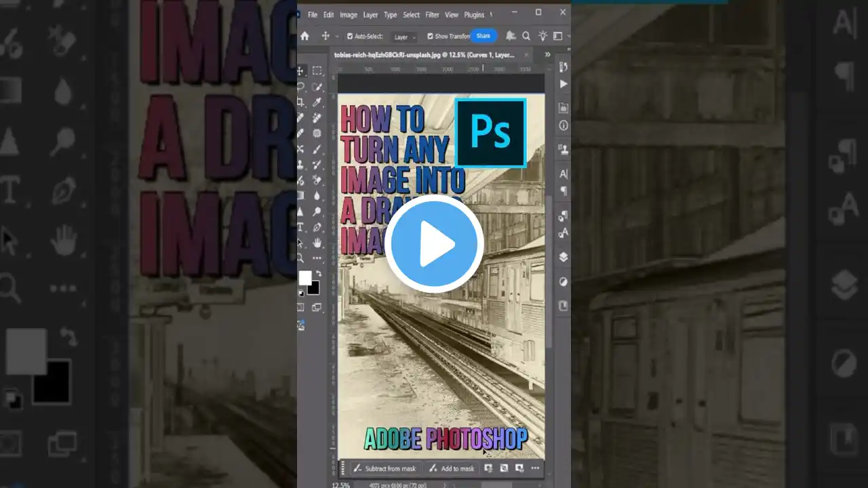Click the Home icon in options bar
This screenshot has width=868, height=488.
(x=305, y=36)
